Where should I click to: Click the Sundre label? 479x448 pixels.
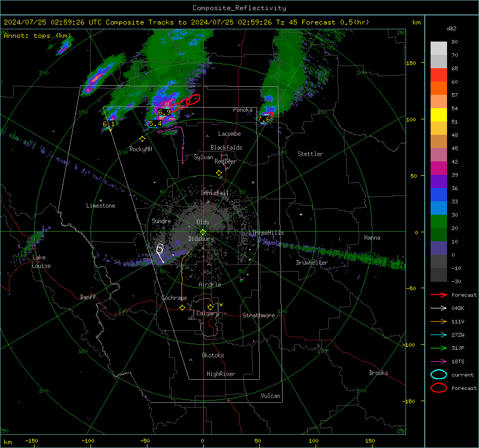pos(161,221)
